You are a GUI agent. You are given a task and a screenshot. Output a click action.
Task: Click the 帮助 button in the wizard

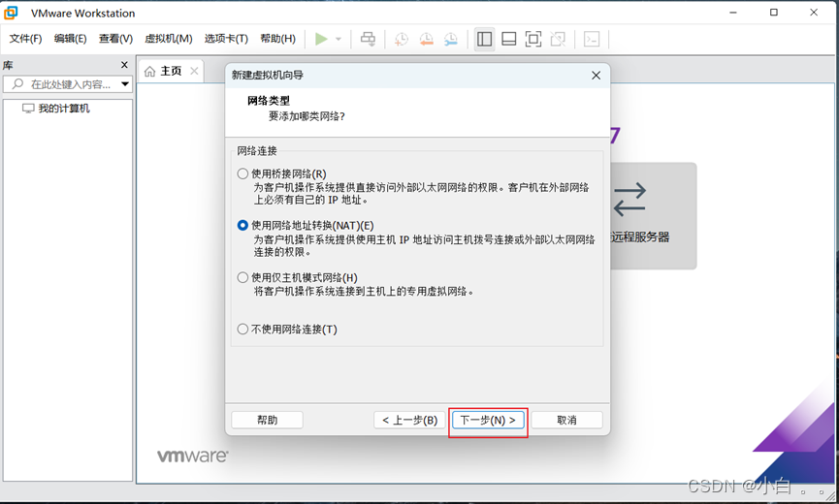click(x=267, y=420)
